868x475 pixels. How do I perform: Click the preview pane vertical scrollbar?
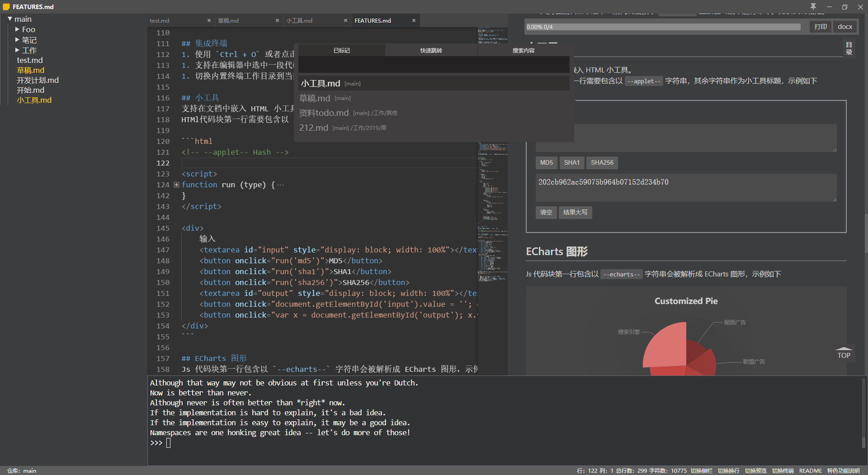[866, 233]
